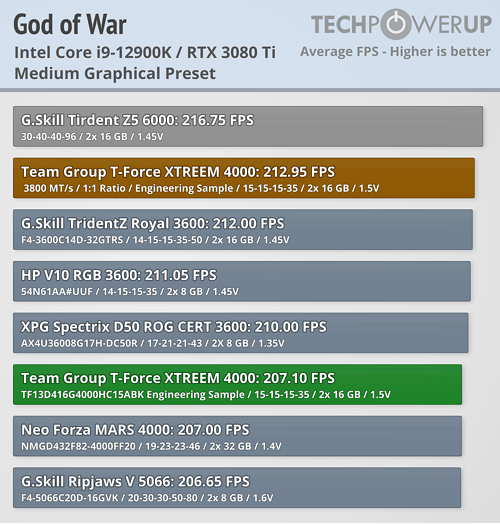500x524 pixels.
Task: Click Average FPS - Higher is better caption
Action: tap(395, 51)
